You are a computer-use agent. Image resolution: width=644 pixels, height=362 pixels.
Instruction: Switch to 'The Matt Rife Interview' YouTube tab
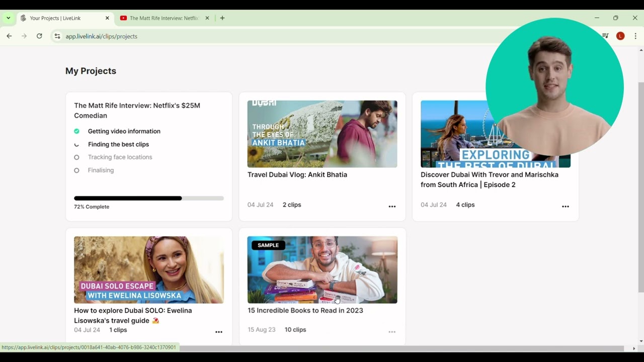point(164,18)
